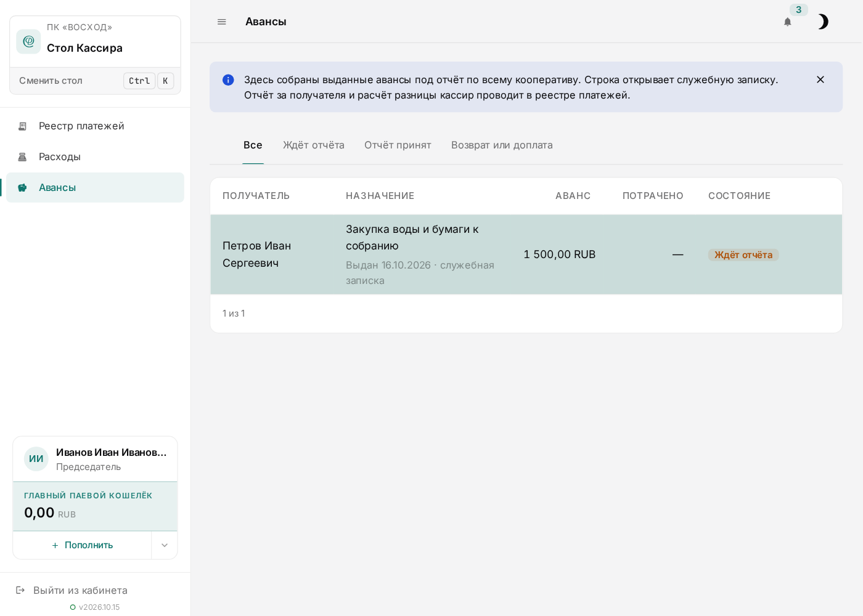The width and height of the screenshot is (863, 616).
Task: Click the ИИ user avatar
Action: point(36,459)
